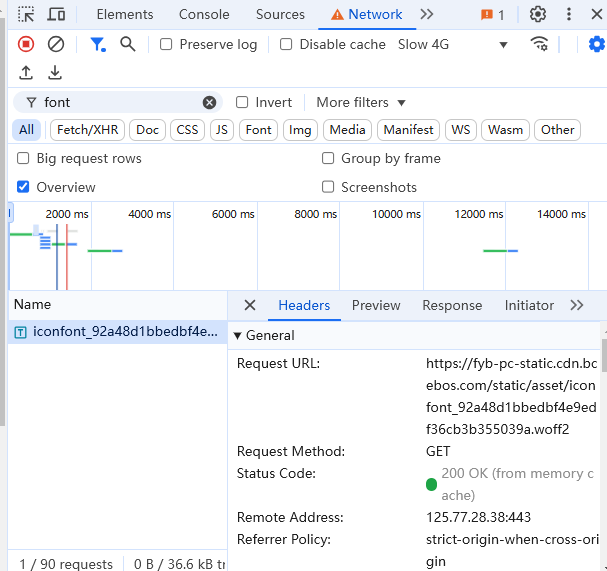Select the Network tab

(x=367, y=14)
